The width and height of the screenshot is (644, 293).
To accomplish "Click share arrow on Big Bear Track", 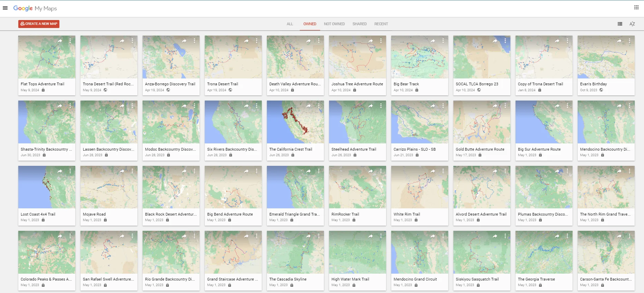I will 433,41.
